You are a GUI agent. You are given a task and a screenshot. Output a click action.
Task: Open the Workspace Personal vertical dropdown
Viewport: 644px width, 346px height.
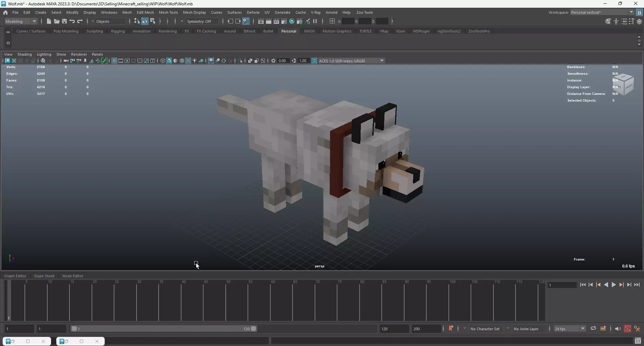click(602, 12)
